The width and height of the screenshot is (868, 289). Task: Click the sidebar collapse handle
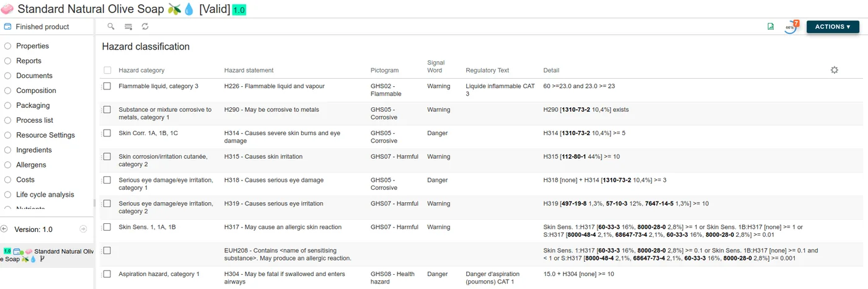[x=94, y=203]
